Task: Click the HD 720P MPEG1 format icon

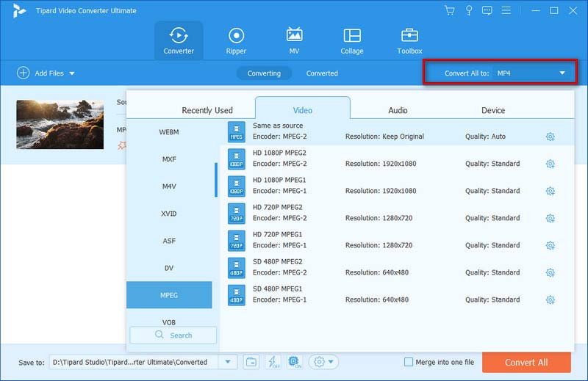Action: pos(236,241)
